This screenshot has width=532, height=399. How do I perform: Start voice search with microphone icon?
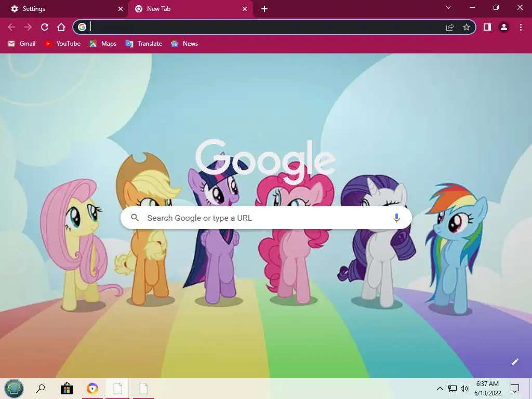pyautogui.click(x=396, y=218)
